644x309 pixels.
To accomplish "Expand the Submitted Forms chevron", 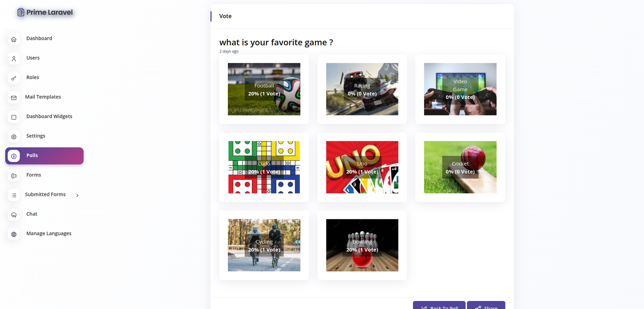I will coord(77,195).
